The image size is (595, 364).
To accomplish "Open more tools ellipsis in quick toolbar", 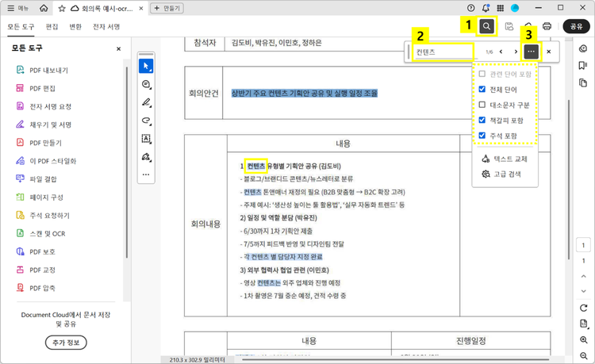I will [x=146, y=174].
